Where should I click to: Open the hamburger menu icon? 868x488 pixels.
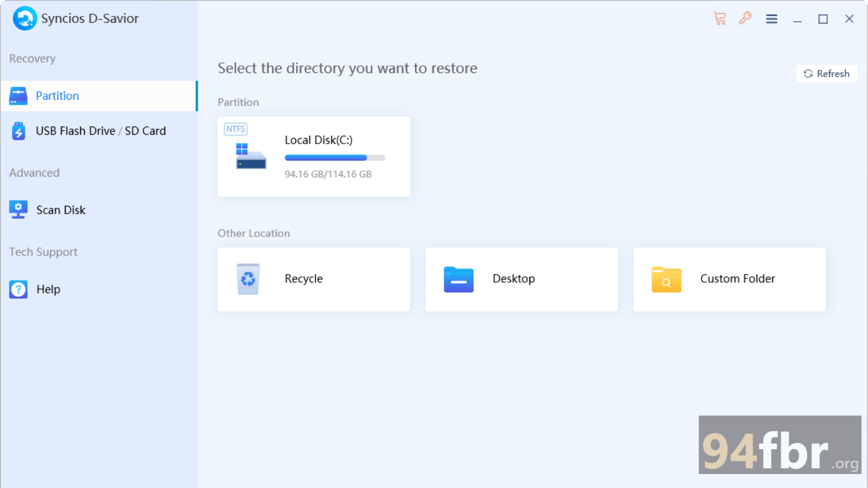coord(772,19)
